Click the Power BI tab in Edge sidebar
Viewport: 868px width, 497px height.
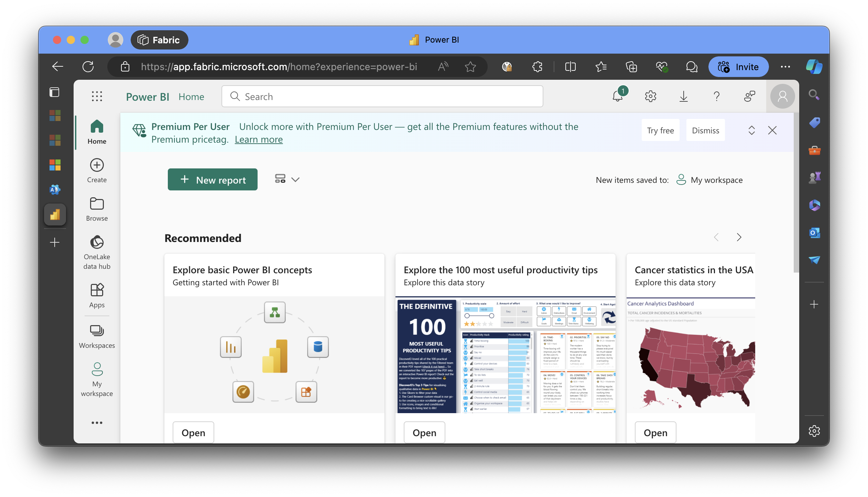pos(55,215)
